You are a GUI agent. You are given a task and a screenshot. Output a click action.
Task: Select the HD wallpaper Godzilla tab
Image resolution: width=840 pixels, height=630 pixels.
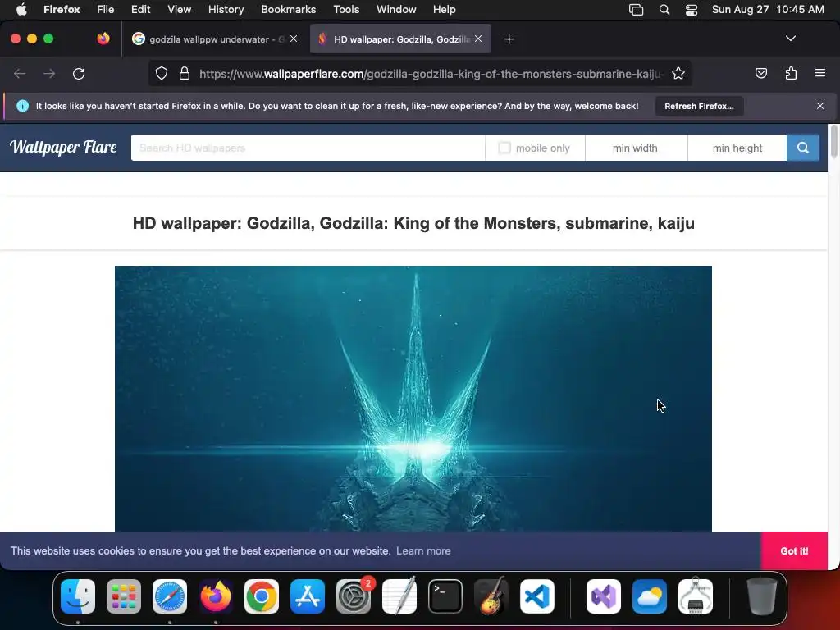point(400,39)
